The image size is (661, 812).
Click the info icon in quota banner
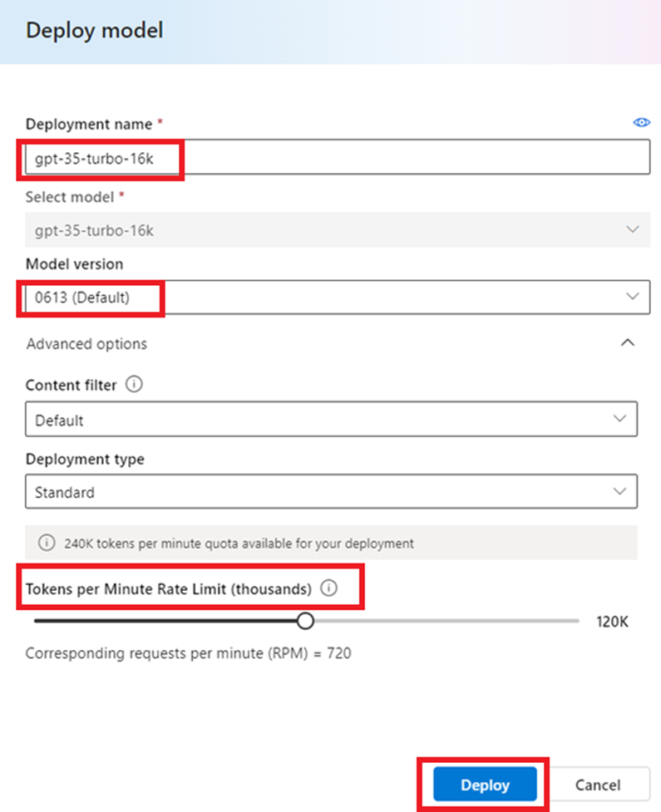tap(47, 543)
